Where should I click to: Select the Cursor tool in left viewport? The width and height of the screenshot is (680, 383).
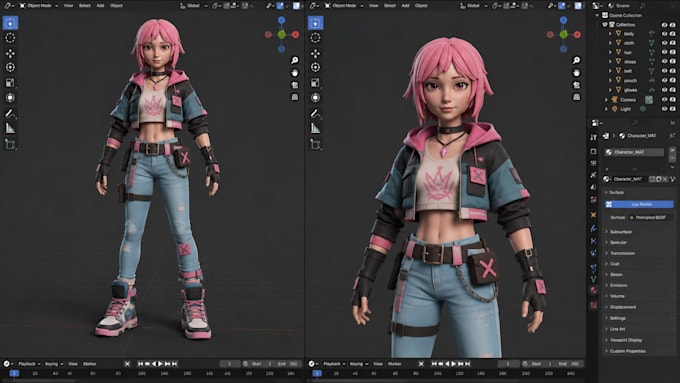[x=10, y=38]
